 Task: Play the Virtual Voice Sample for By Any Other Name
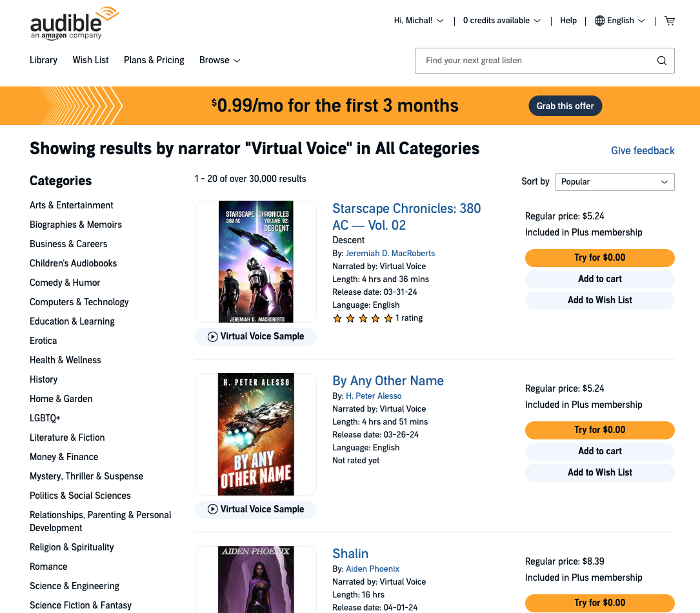point(255,509)
